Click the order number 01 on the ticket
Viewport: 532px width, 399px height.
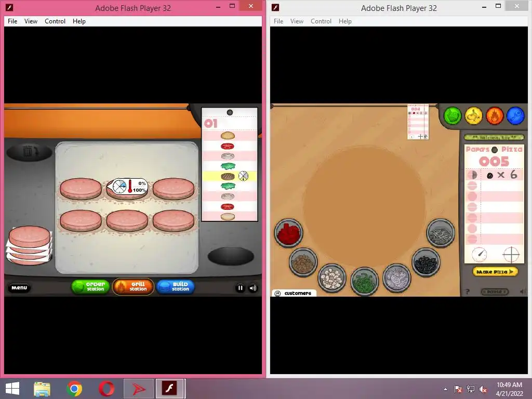[211, 124]
